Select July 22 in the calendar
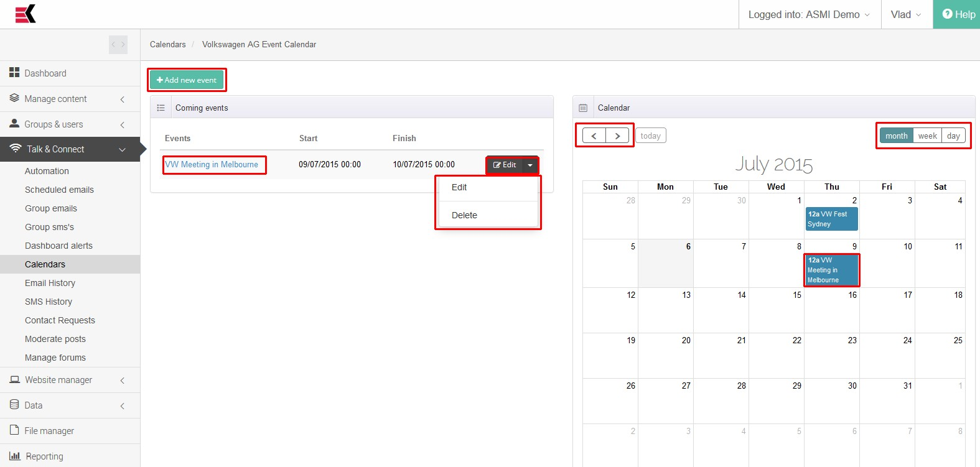This screenshot has height=467, width=980. pos(777,356)
